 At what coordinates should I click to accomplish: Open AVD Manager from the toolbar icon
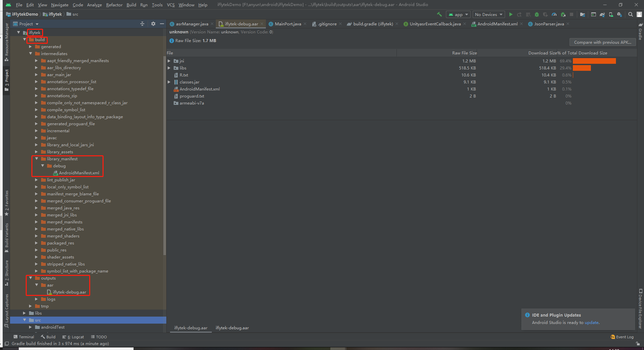[x=611, y=14]
